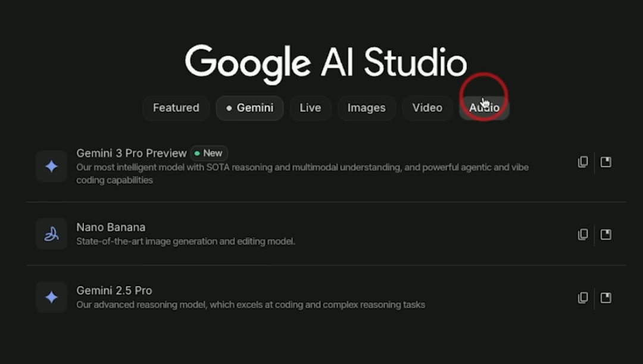Copy the Gemini 2.5 Pro model name

583,298
